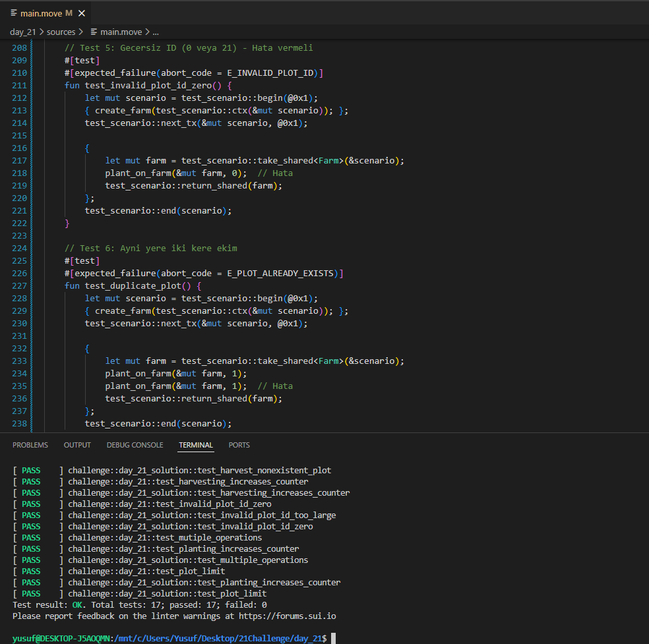This screenshot has width=649, height=644.
Task: Switch to the PROBLEMS panel tab
Action: pyautogui.click(x=30, y=445)
